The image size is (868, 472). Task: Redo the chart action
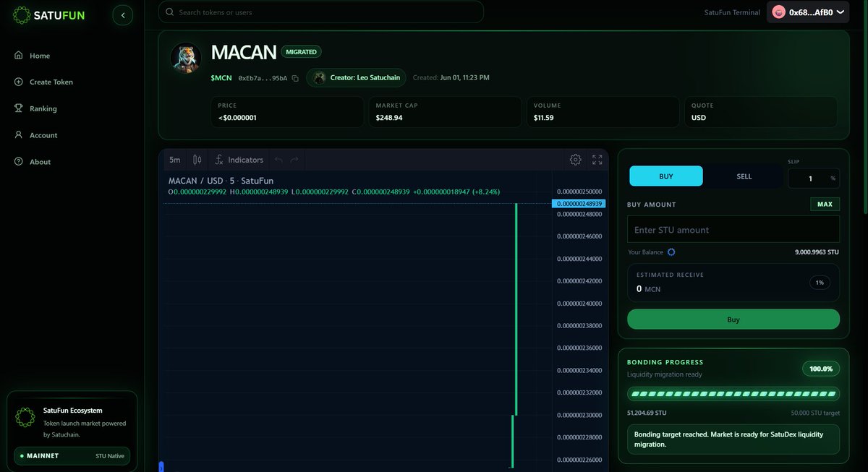click(294, 160)
